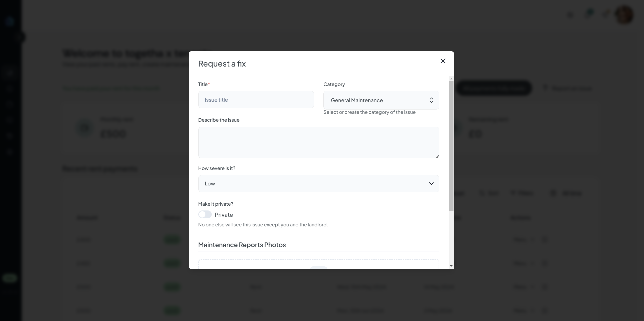Click the scrollbar up arrow in dialog
Viewport: 644px width, 321px height.
[x=451, y=79]
